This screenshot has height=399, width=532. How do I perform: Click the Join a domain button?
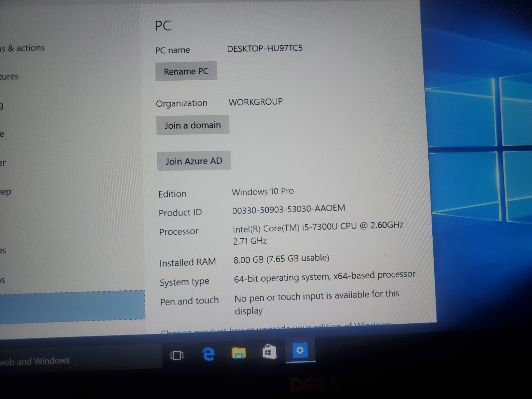[x=193, y=125]
